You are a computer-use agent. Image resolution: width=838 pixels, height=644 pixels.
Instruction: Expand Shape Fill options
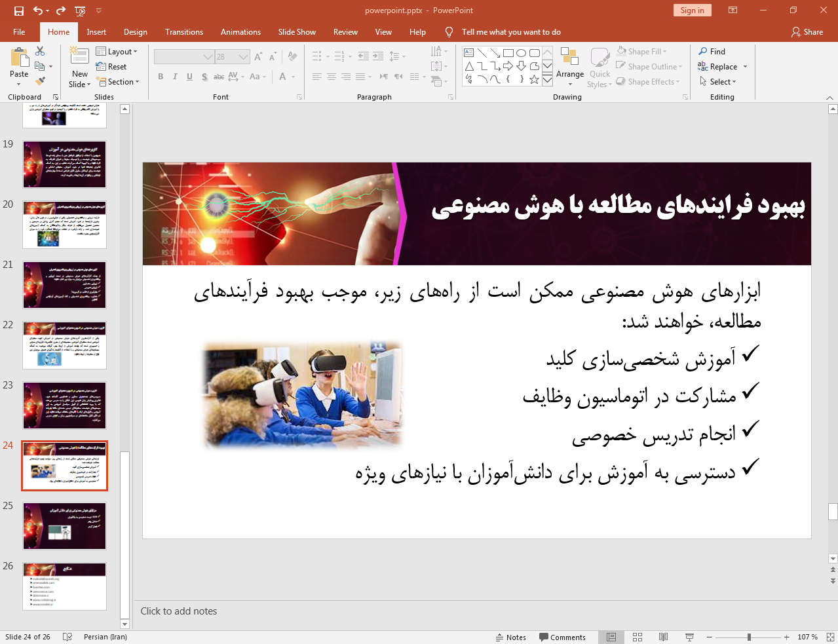pyautogui.click(x=641, y=51)
